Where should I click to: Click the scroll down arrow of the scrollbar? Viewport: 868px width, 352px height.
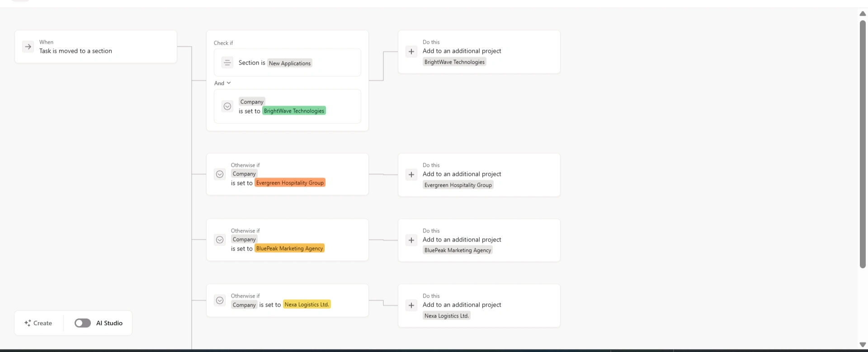click(x=863, y=345)
